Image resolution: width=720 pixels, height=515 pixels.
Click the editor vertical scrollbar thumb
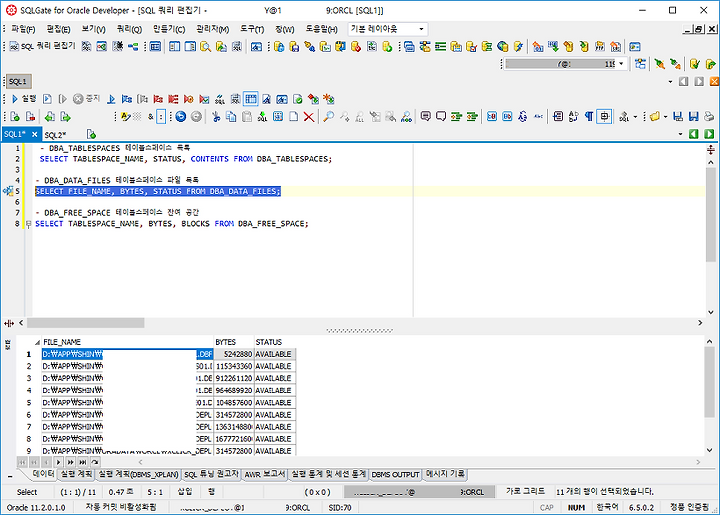pyautogui.click(x=710, y=214)
